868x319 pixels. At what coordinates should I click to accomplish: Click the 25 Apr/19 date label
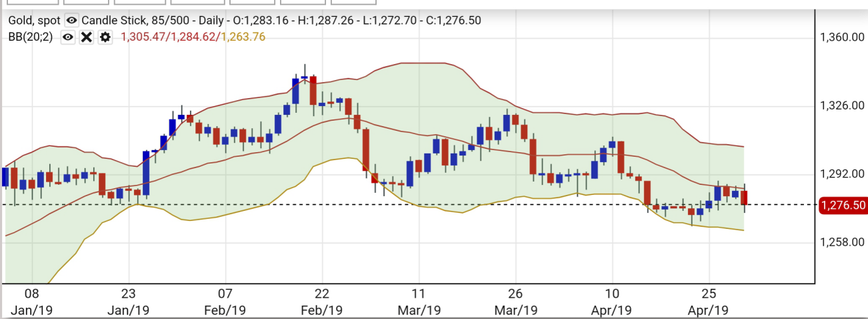pos(709,302)
